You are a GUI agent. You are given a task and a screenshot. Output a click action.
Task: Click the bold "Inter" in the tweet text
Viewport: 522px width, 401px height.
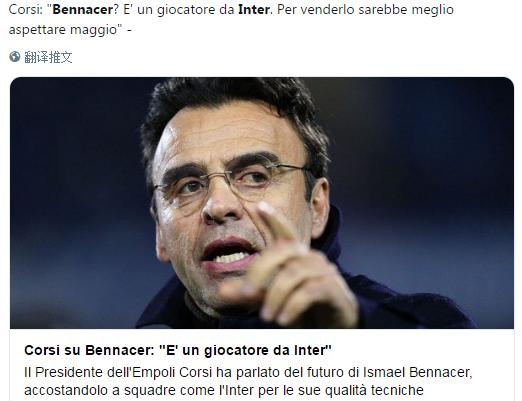click(x=254, y=10)
